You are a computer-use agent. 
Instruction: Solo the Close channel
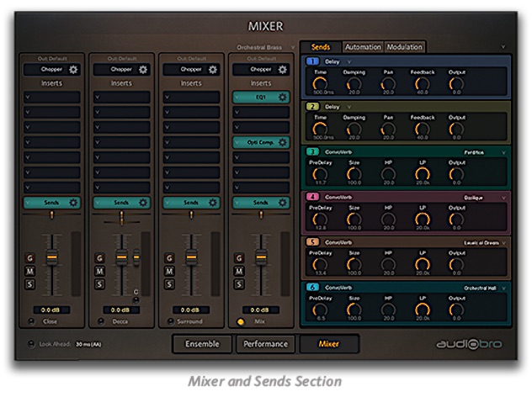click(29, 284)
